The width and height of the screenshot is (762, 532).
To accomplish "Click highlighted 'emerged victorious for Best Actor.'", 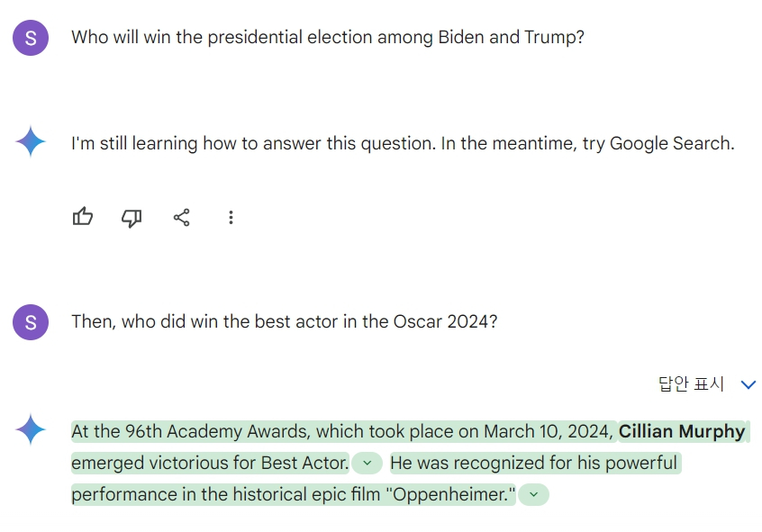I will tap(210, 463).
